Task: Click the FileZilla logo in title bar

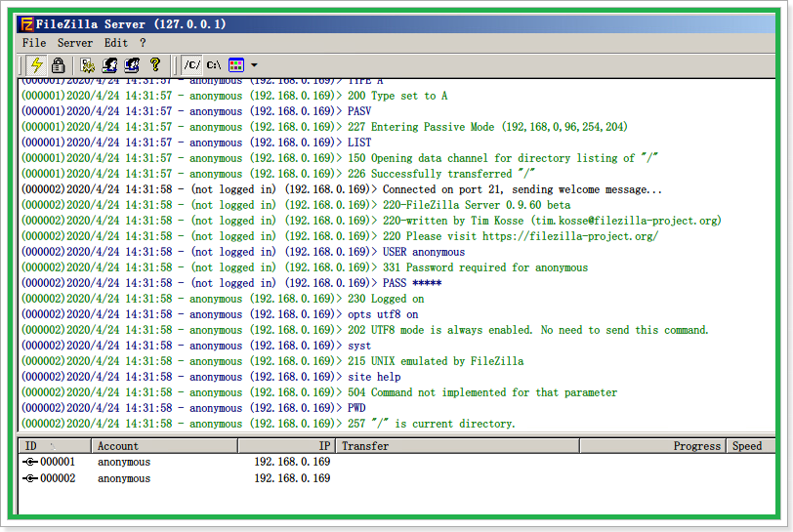Action: coord(26,24)
